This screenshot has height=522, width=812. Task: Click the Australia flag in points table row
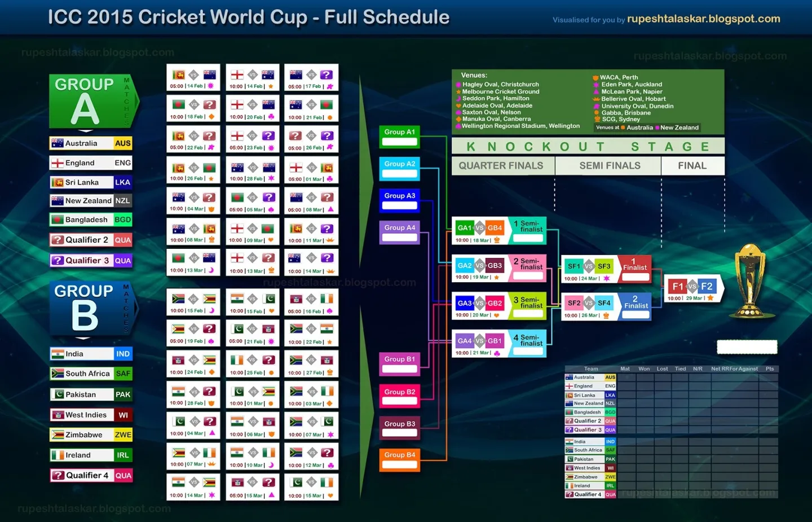[569, 378]
